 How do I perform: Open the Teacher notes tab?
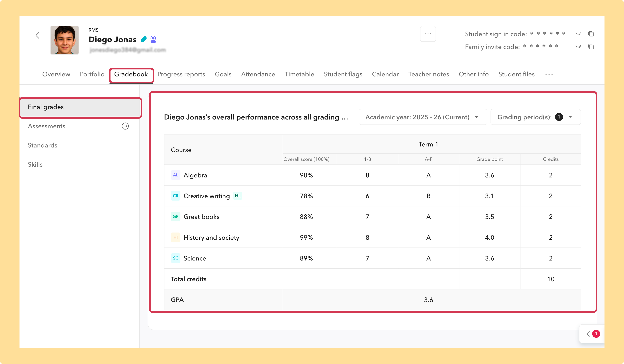point(429,74)
